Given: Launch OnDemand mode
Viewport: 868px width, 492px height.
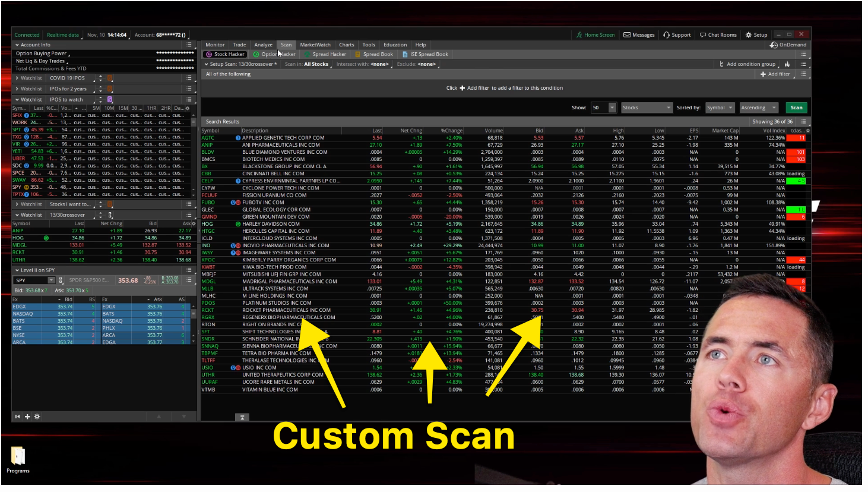Looking at the screenshot, I should click(x=788, y=45).
